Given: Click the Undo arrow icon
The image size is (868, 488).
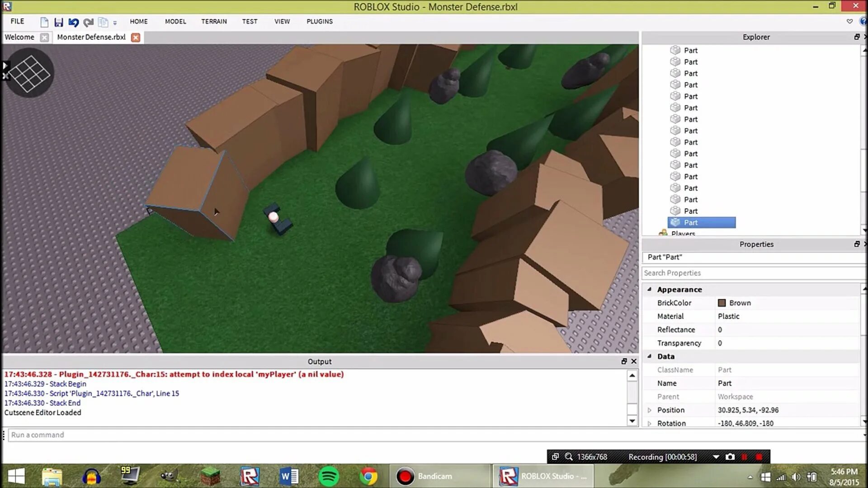Looking at the screenshot, I should coord(73,22).
